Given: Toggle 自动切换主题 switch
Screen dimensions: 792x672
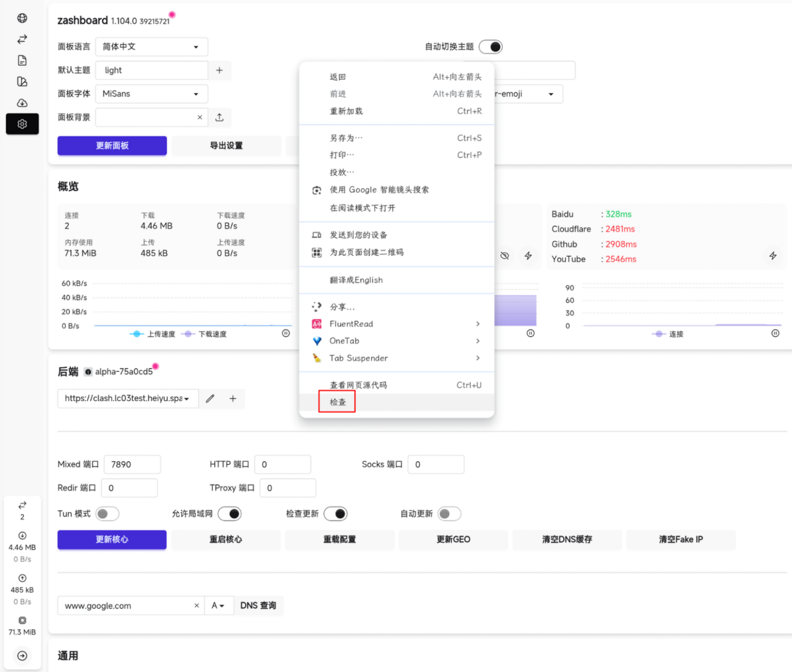Looking at the screenshot, I should tap(491, 47).
